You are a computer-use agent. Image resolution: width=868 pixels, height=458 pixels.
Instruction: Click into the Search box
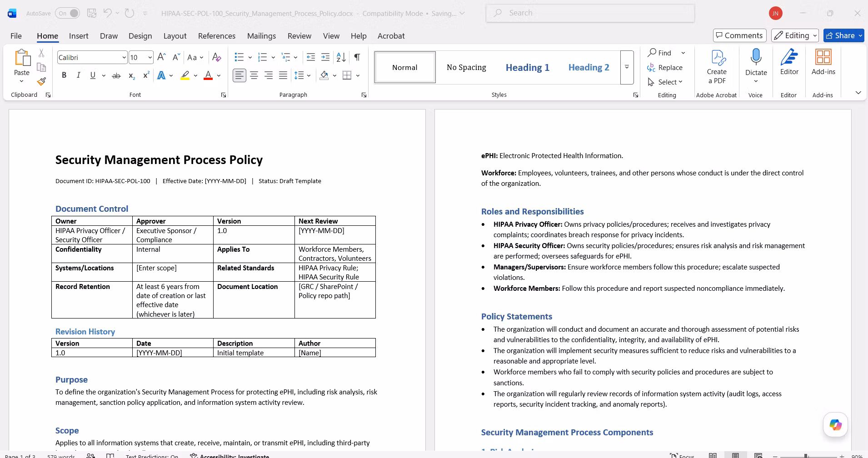pos(590,13)
